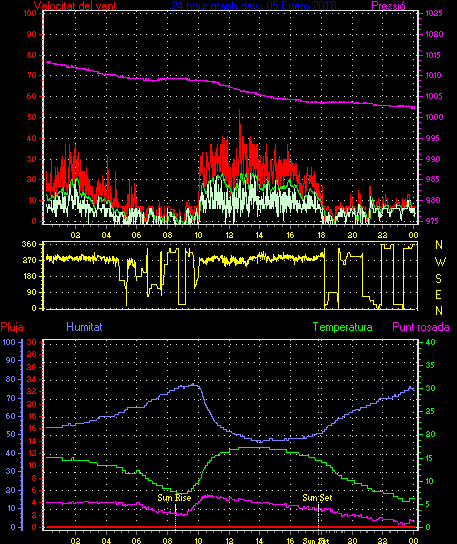
Task: Select the green "35" temperature axis value
Action: coord(430,365)
